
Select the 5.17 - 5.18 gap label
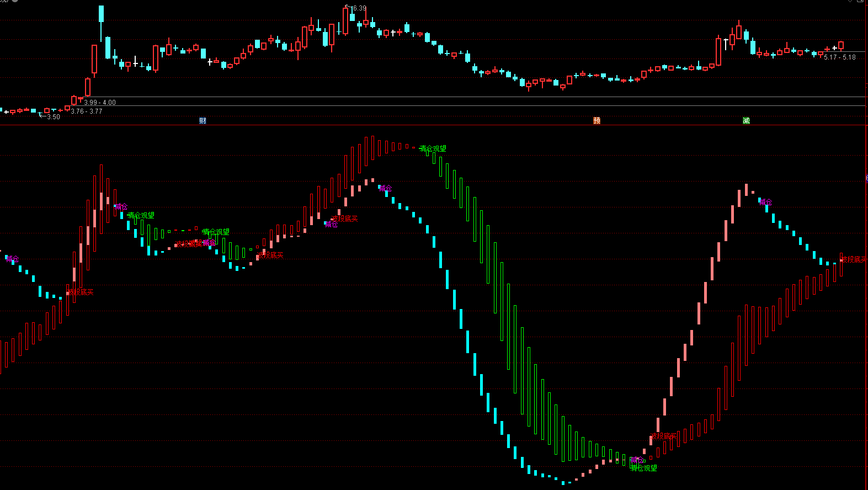(x=840, y=57)
